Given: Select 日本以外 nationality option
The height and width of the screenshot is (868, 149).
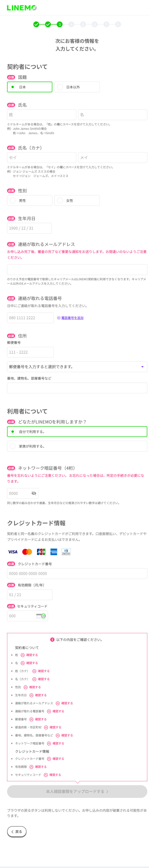Looking at the screenshot, I should point(77,87).
